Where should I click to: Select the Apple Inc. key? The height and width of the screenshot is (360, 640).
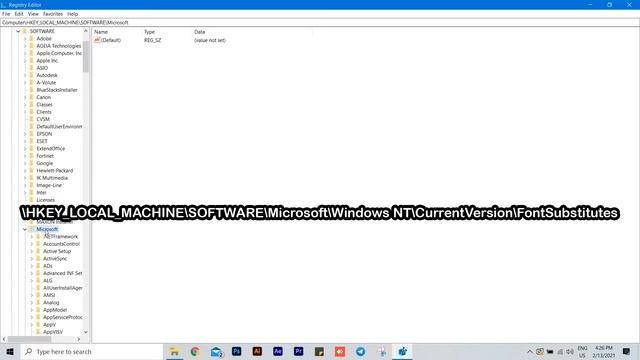(x=47, y=60)
